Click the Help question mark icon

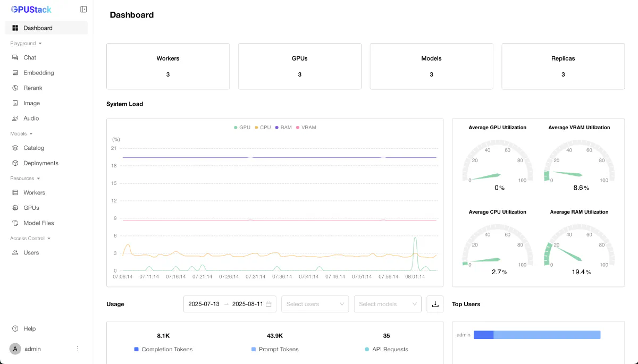15,328
